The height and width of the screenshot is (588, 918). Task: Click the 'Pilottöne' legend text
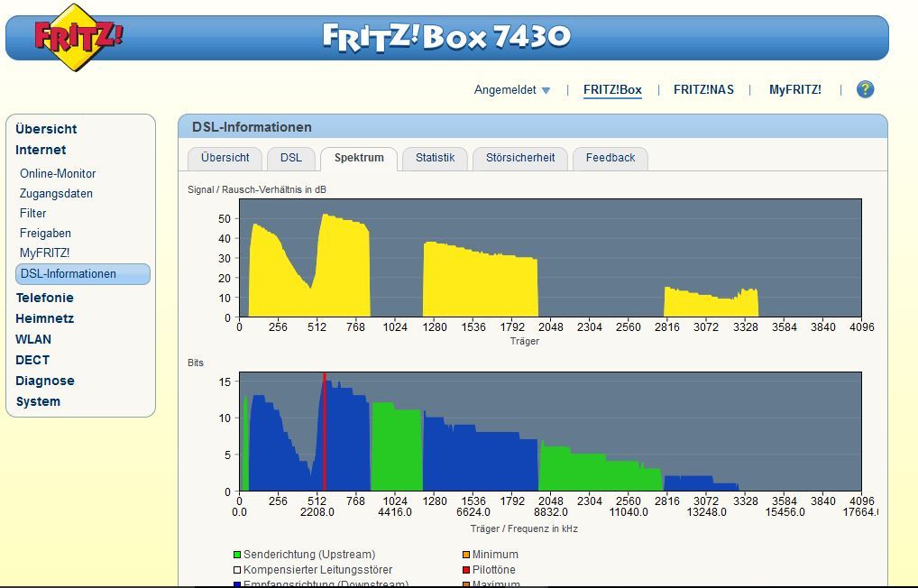pos(494,570)
